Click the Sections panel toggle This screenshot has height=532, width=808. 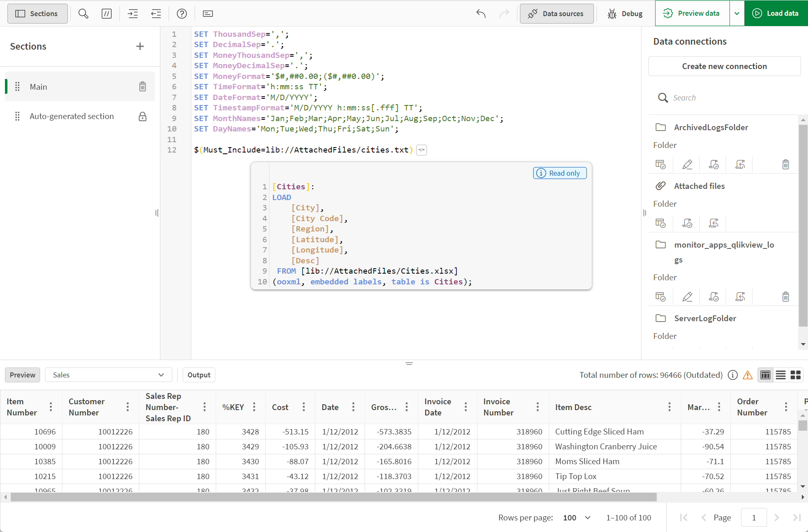click(37, 13)
